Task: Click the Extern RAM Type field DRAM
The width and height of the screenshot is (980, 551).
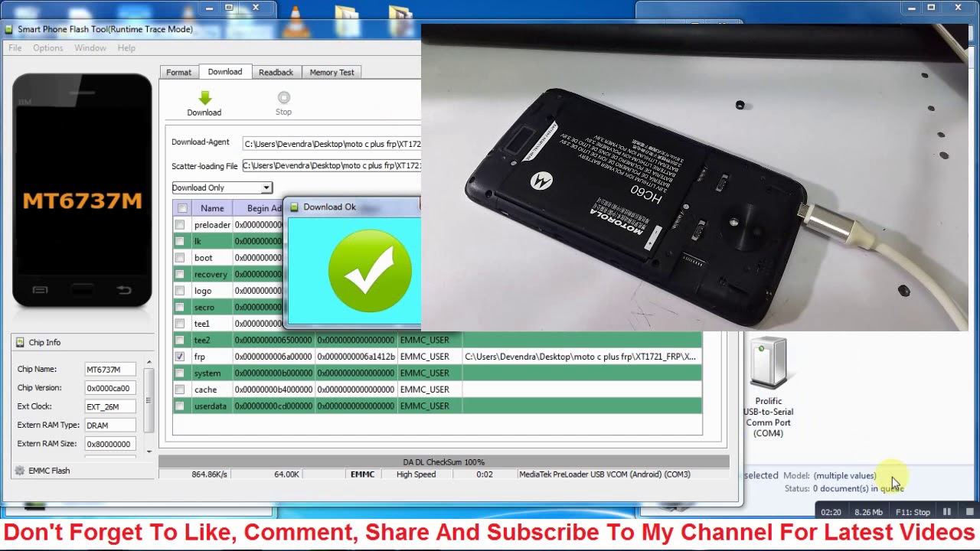Action: [x=110, y=425]
